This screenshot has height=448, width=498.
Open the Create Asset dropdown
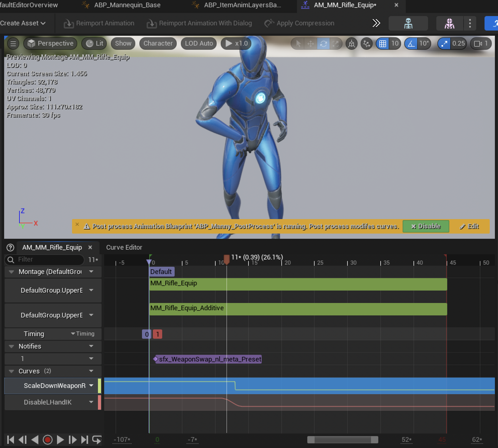[x=23, y=23]
